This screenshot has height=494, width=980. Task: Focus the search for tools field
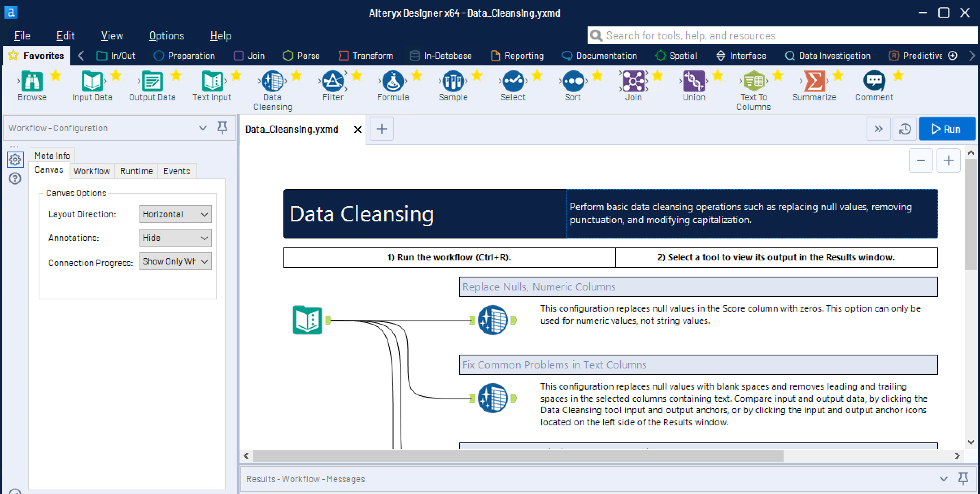[x=782, y=36]
